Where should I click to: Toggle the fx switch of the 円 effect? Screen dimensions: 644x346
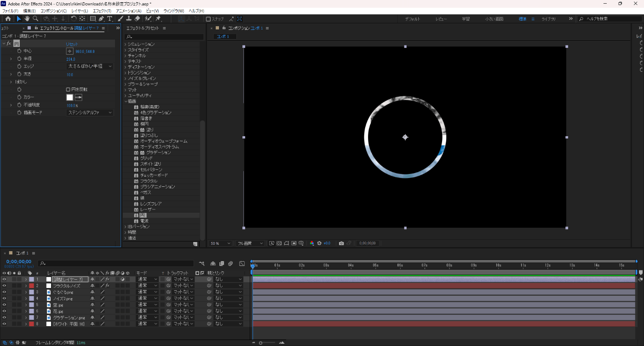point(9,43)
